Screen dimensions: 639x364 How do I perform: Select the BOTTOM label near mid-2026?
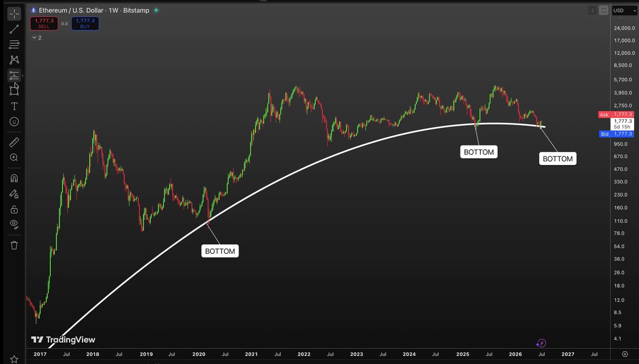558,159
